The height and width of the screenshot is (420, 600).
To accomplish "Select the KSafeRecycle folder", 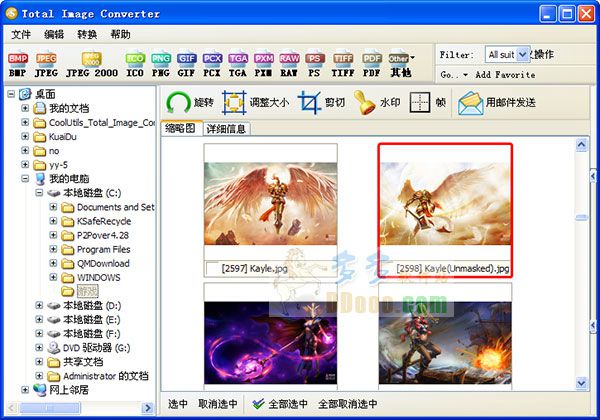I will coord(104,221).
